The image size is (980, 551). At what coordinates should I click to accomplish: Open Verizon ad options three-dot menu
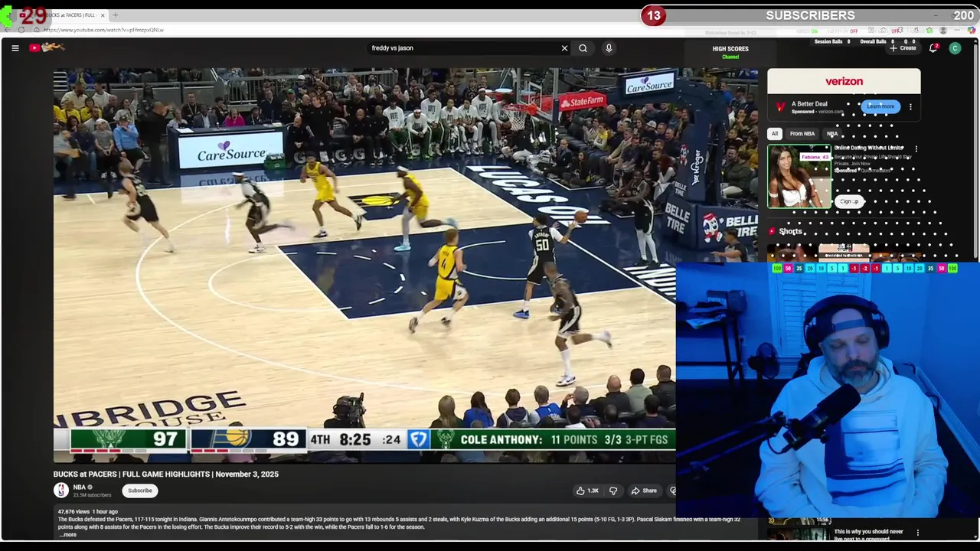coord(910,107)
